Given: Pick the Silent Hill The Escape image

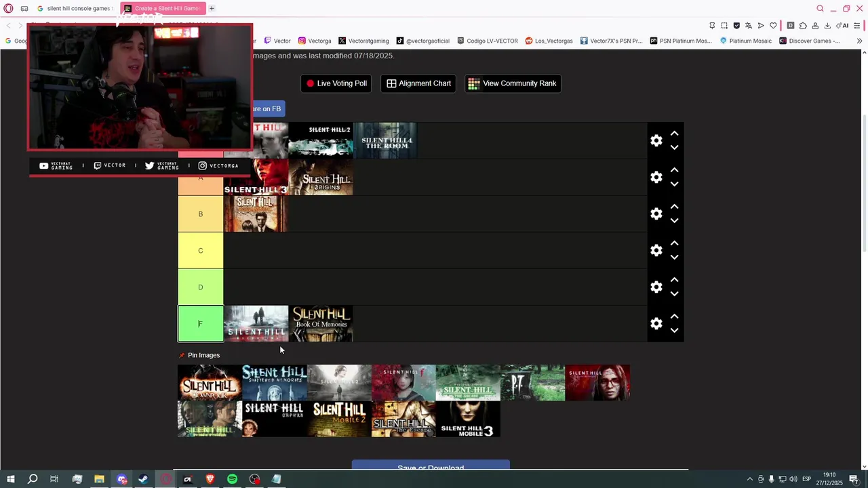Looking at the screenshot, I should point(403,419).
